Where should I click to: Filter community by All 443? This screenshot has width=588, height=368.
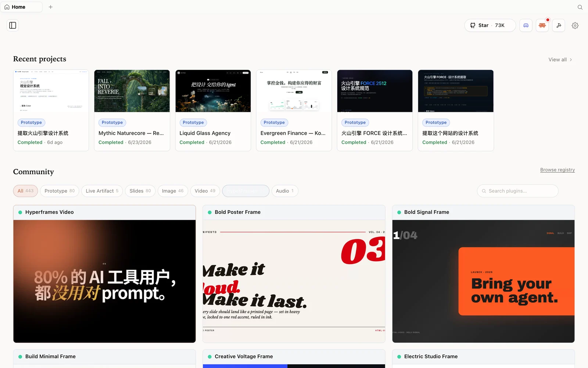(25, 191)
